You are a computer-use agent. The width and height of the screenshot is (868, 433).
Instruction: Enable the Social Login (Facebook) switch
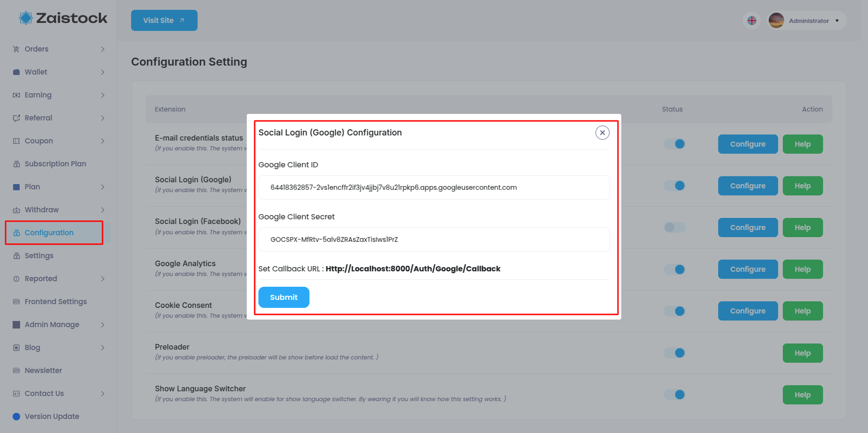tap(675, 227)
